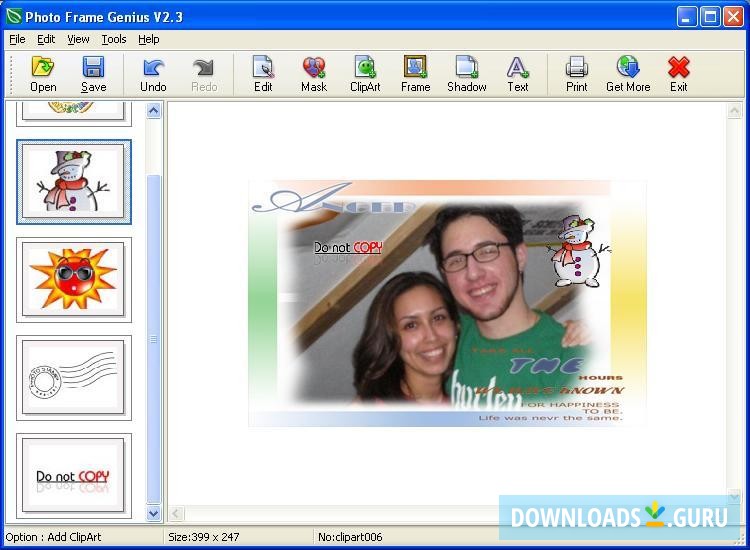Click status text 'Option : Add ClipArt'
Image resolution: width=750 pixels, height=550 pixels.
pos(54,537)
